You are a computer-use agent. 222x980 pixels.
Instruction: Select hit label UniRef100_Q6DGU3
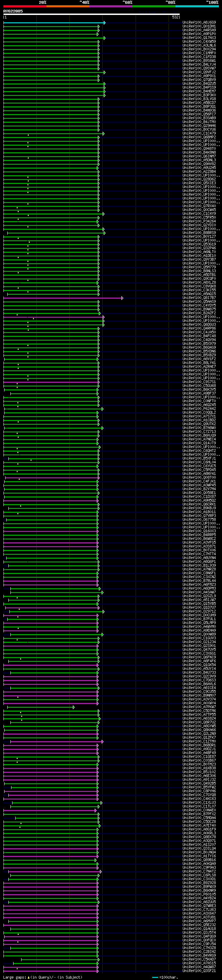(199, 324)
